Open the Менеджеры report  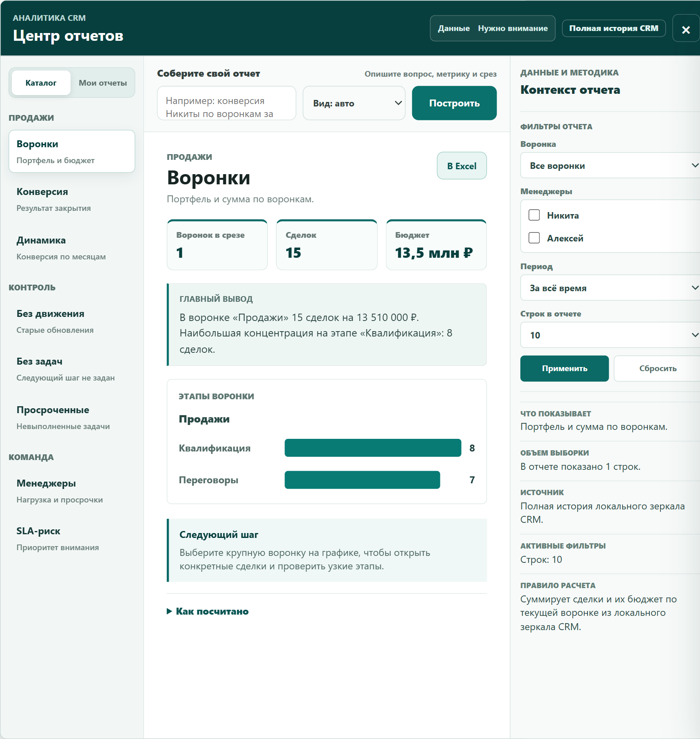(72, 491)
